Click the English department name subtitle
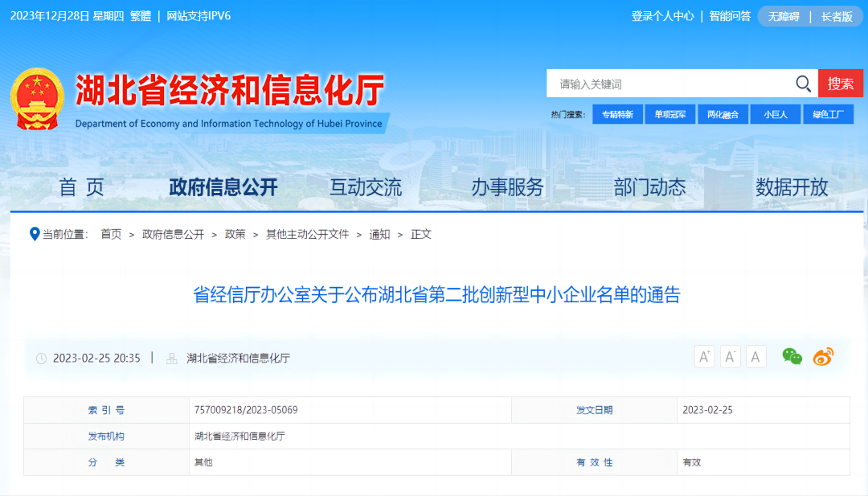This screenshot has height=496, width=868. tap(228, 124)
